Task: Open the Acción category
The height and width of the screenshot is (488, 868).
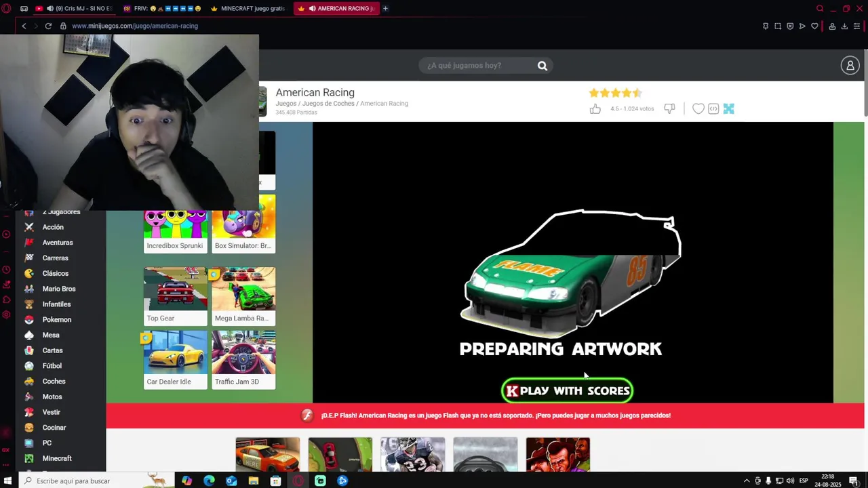Action: tap(53, 227)
